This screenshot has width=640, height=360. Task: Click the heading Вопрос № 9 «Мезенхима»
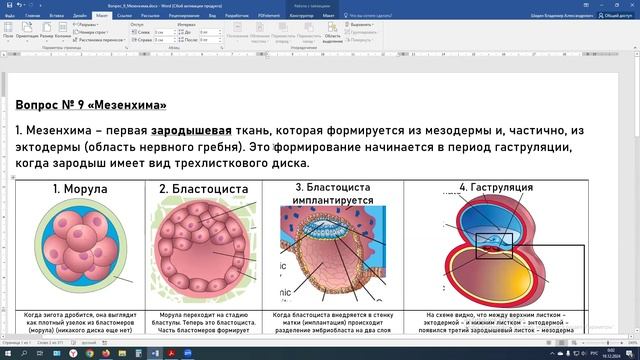pos(91,105)
